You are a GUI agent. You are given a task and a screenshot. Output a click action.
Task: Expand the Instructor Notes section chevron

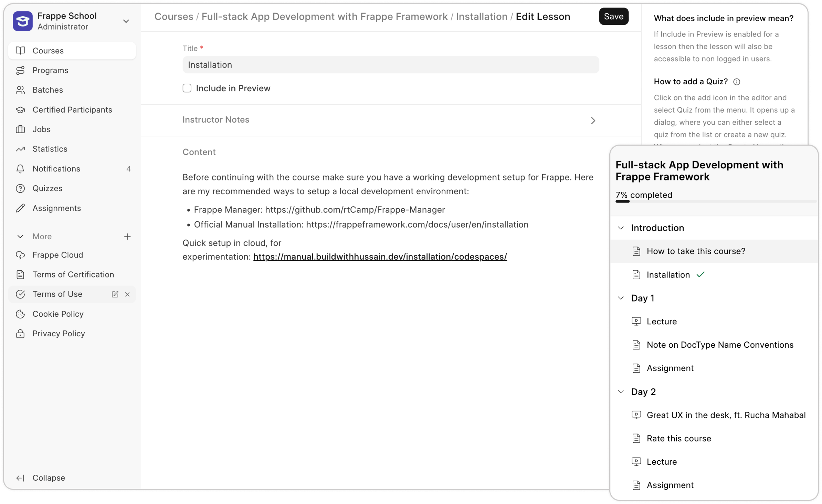point(593,120)
